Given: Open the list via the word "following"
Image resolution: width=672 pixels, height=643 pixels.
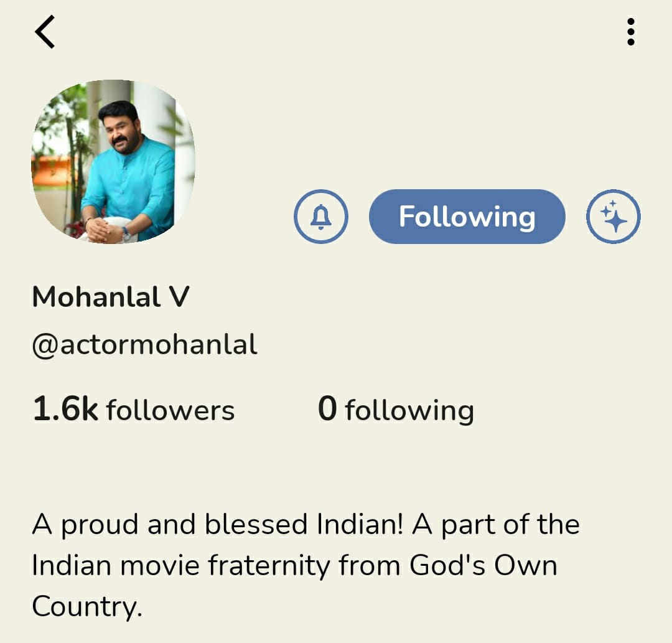Looking at the screenshot, I should [x=409, y=411].
